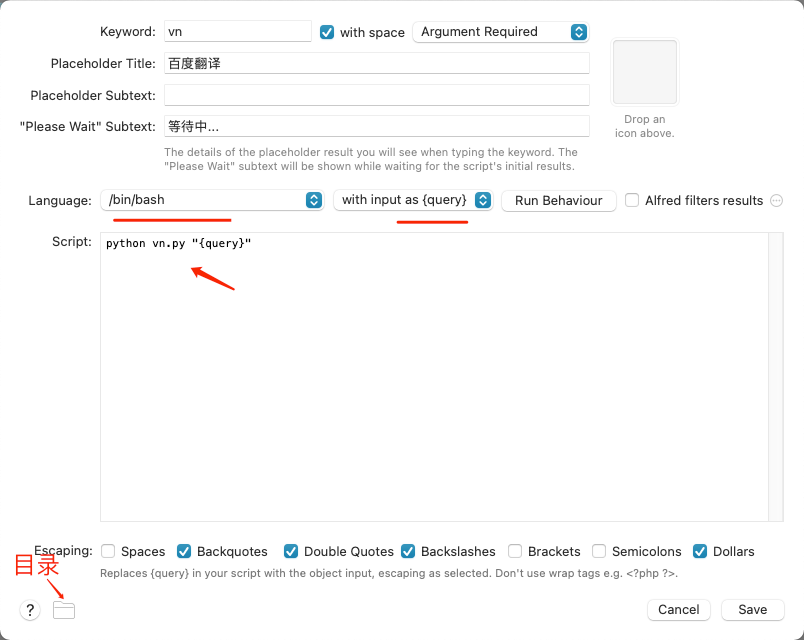Disable Backquotes escaping checkbox
Viewport: 804px width, 640px height.
click(184, 551)
